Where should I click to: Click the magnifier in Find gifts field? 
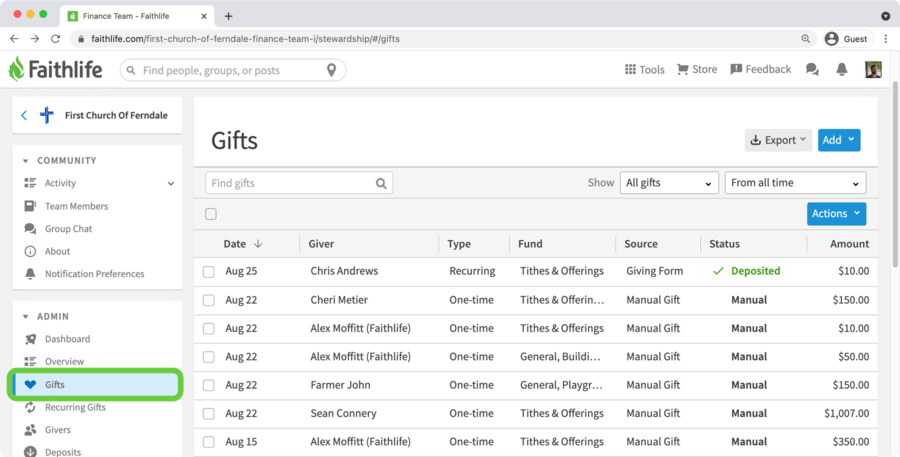coord(381,183)
